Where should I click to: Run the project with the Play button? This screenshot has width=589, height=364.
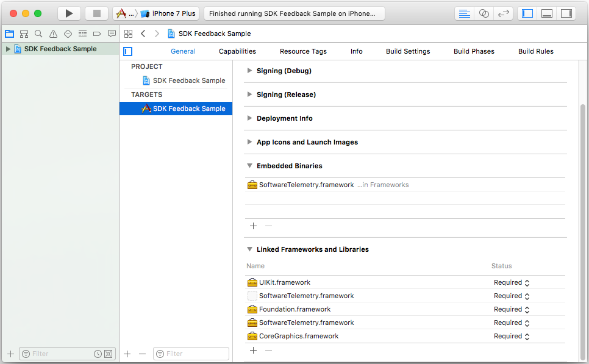69,13
